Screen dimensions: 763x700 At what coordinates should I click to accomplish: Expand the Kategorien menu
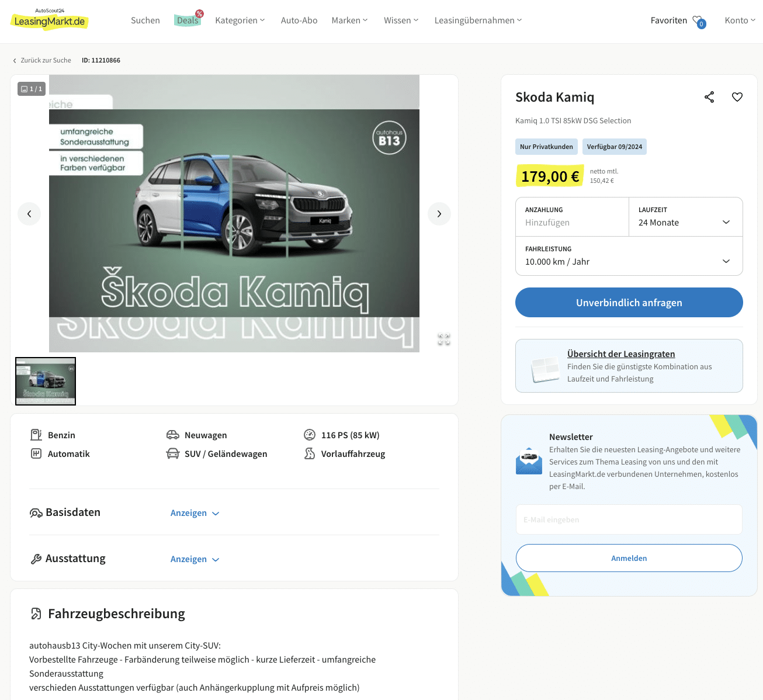point(240,20)
